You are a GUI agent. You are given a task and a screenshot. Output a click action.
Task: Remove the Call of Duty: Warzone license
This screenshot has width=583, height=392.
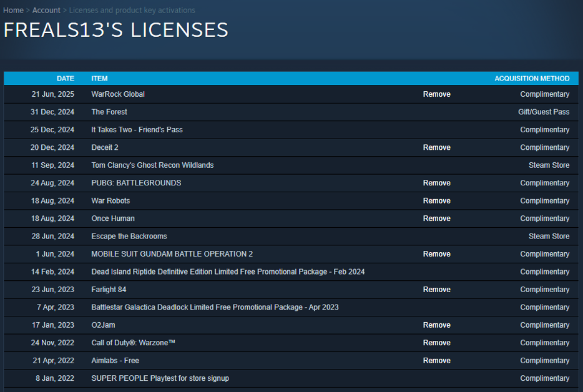[x=436, y=343]
